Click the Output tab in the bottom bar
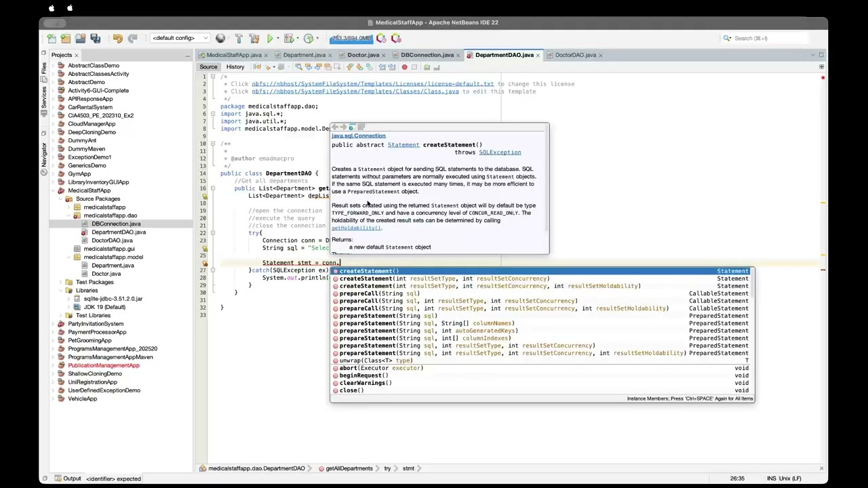 (x=68, y=479)
